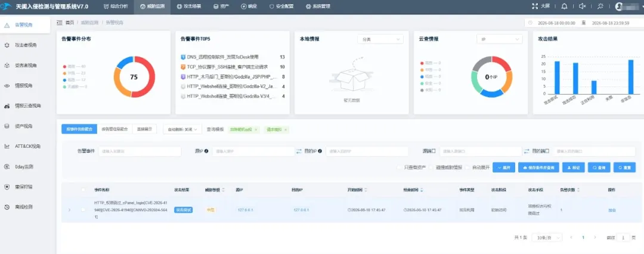
Task: Open the 受害者视角 sidebar item
Action: (24, 66)
